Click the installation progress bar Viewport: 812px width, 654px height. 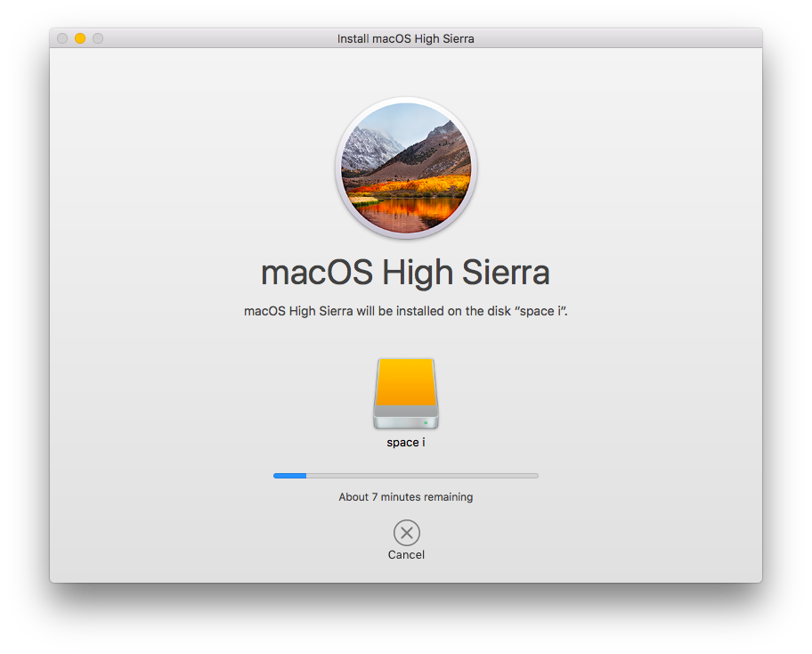tap(406, 475)
